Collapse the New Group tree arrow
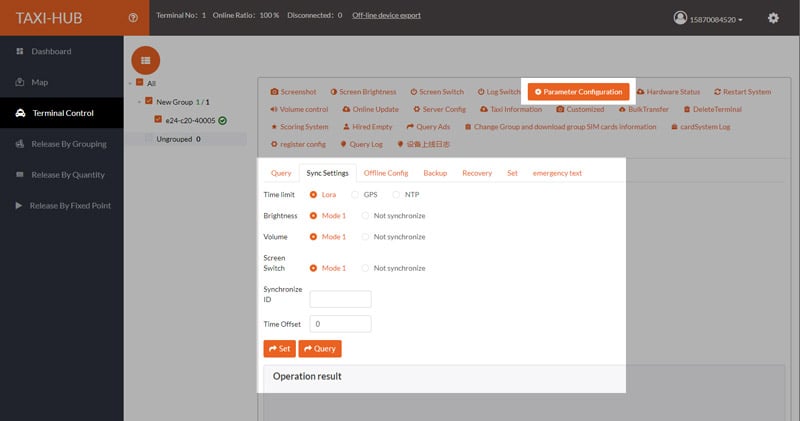This screenshot has width=800, height=421. coord(139,102)
